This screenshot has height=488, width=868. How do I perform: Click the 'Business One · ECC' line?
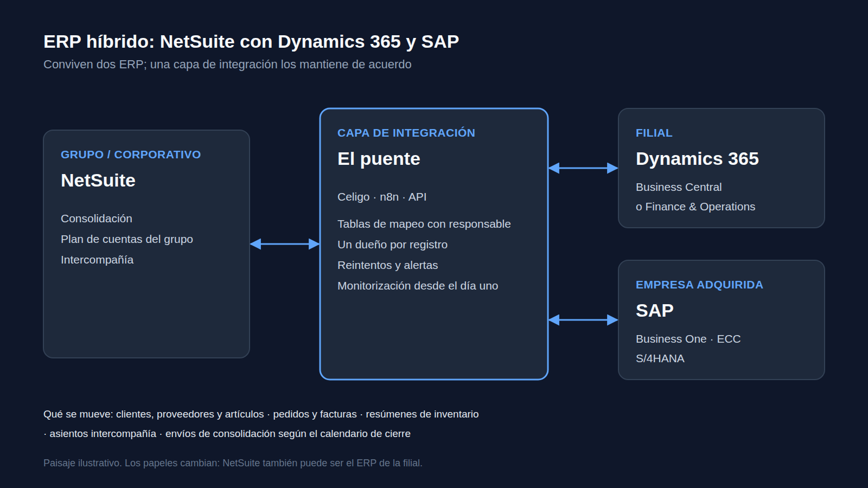pos(688,339)
